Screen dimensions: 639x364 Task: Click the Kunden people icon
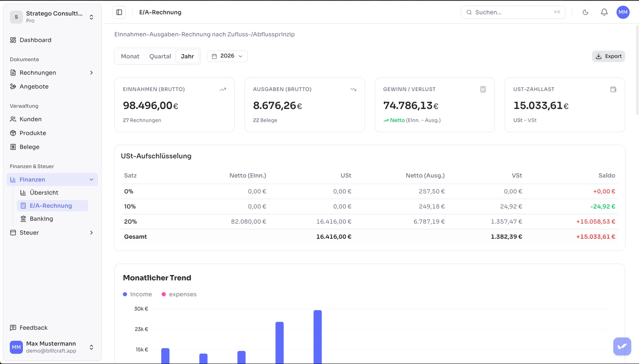[x=13, y=119]
